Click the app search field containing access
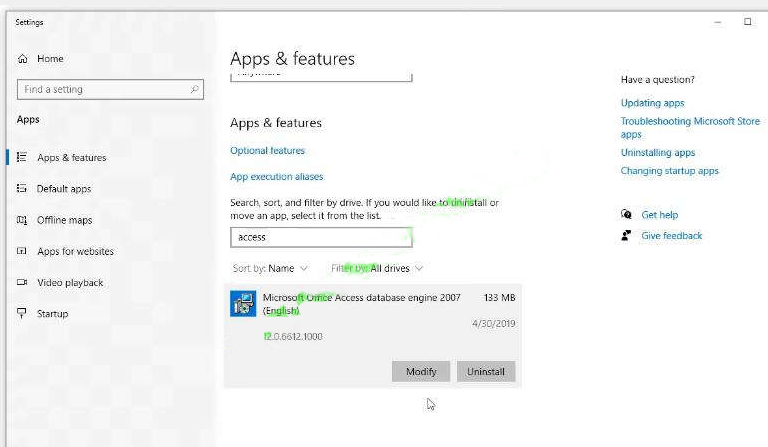The width and height of the screenshot is (768, 447). pos(321,237)
